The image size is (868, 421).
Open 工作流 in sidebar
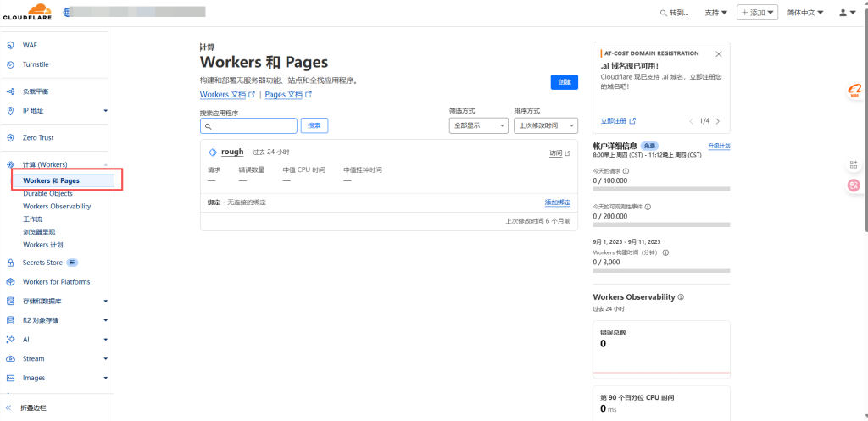pos(33,219)
